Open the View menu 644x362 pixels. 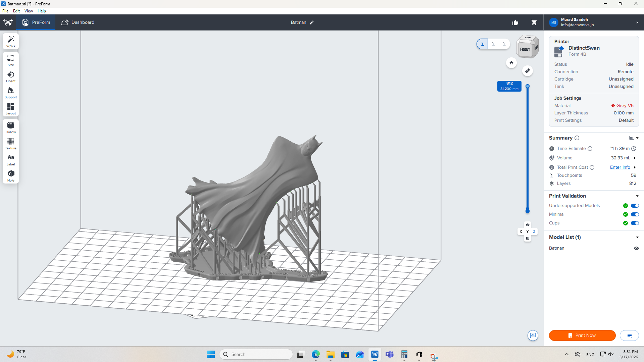(x=29, y=11)
